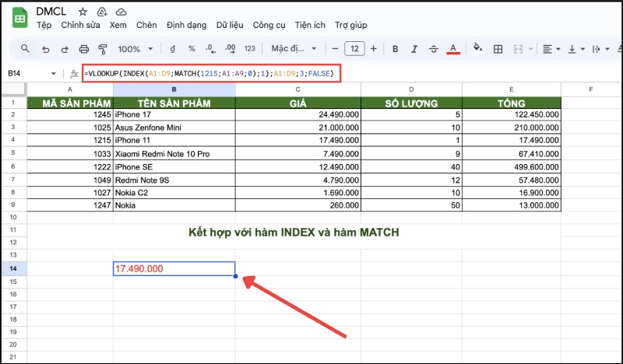Decrease decimal places
This screenshot has height=364, width=623.
210,49
